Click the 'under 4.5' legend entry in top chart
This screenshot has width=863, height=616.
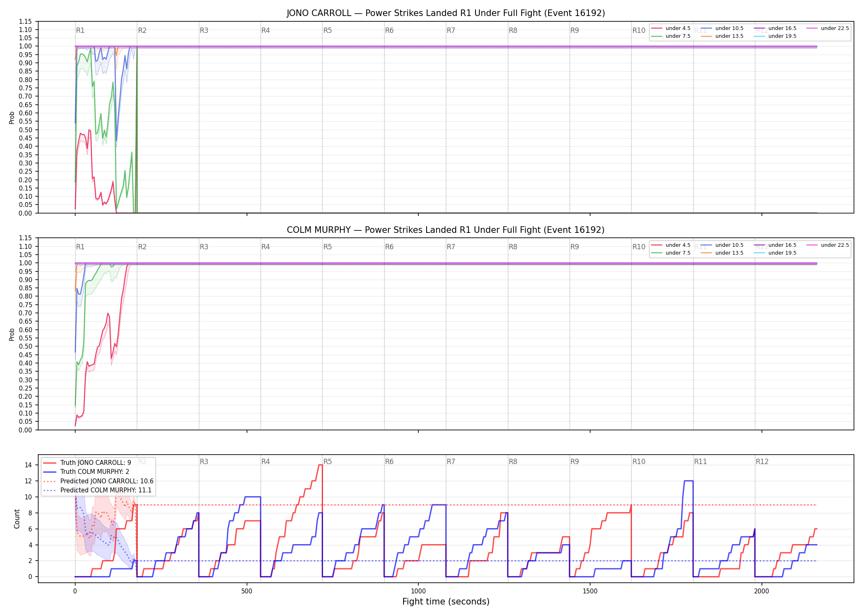tap(671, 28)
